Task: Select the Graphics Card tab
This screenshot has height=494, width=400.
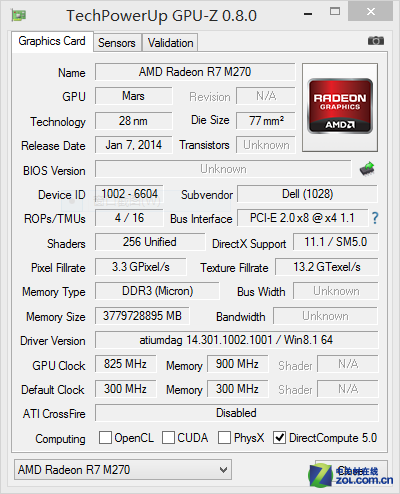Action: tap(52, 41)
